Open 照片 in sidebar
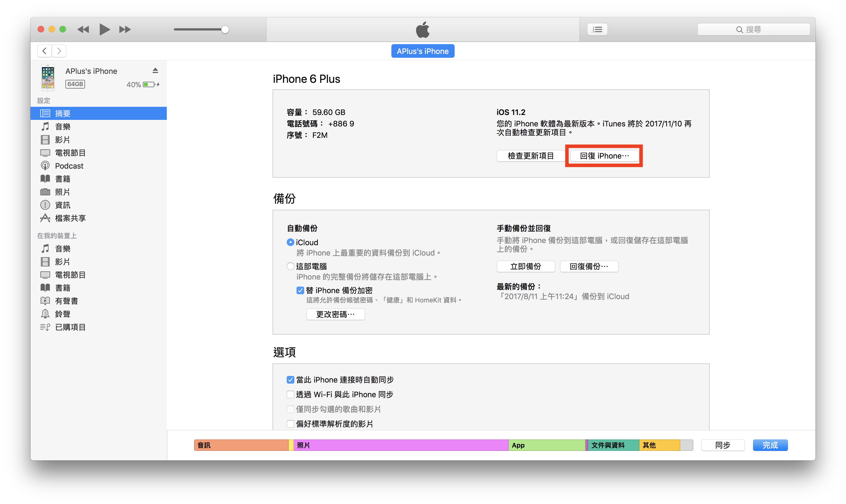This screenshot has width=846, height=504. tap(99, 192)
